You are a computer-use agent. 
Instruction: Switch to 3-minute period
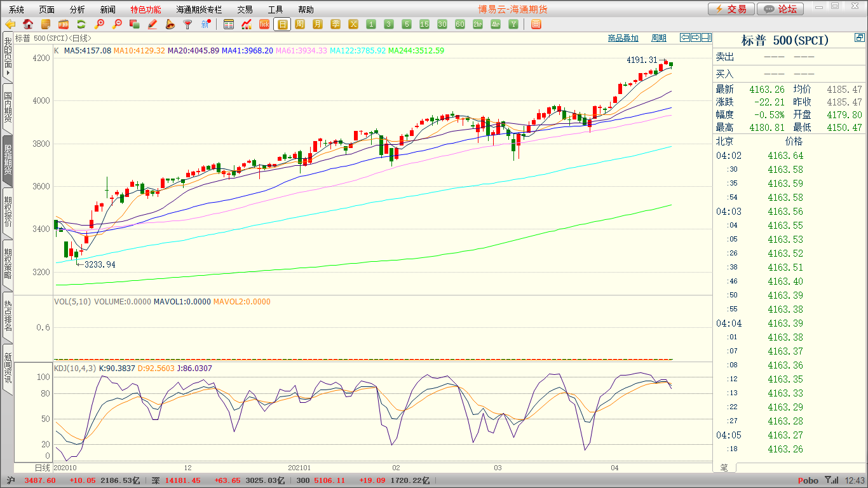coord(389,24)
